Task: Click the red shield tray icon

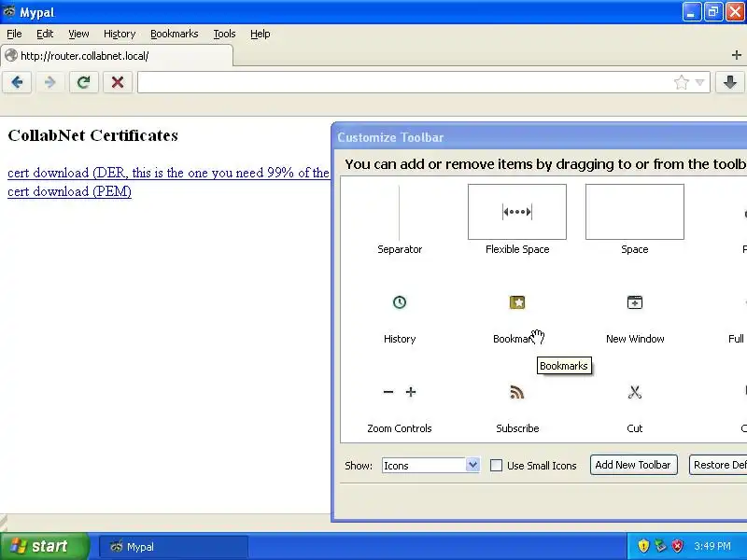Action: pyautogui.click(x=678, y=546)
